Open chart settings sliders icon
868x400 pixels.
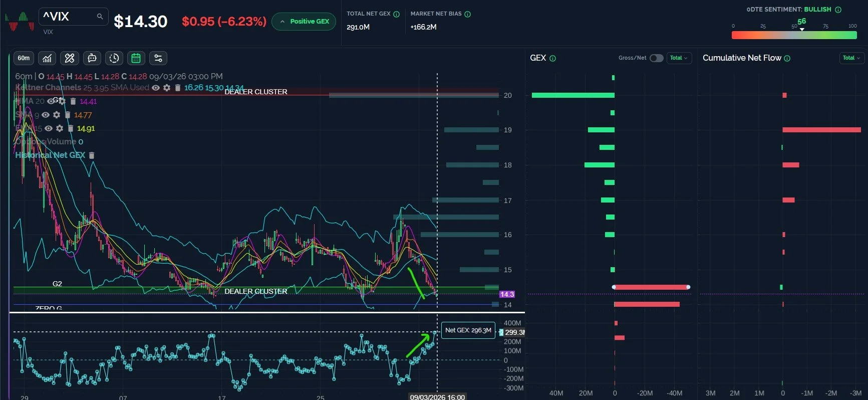[158, 58]
